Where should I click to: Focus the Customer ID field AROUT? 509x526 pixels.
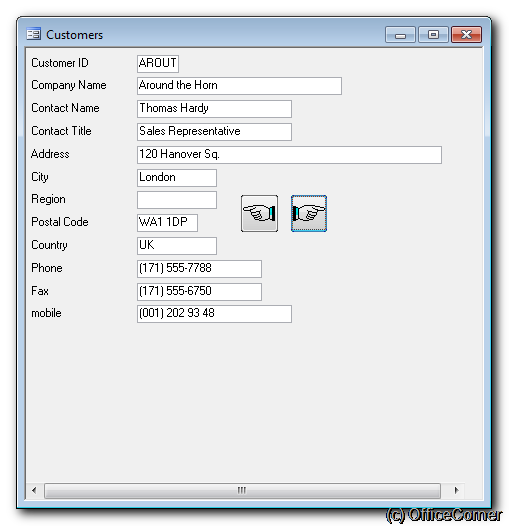pyautogui.click(x=158, y=64)
